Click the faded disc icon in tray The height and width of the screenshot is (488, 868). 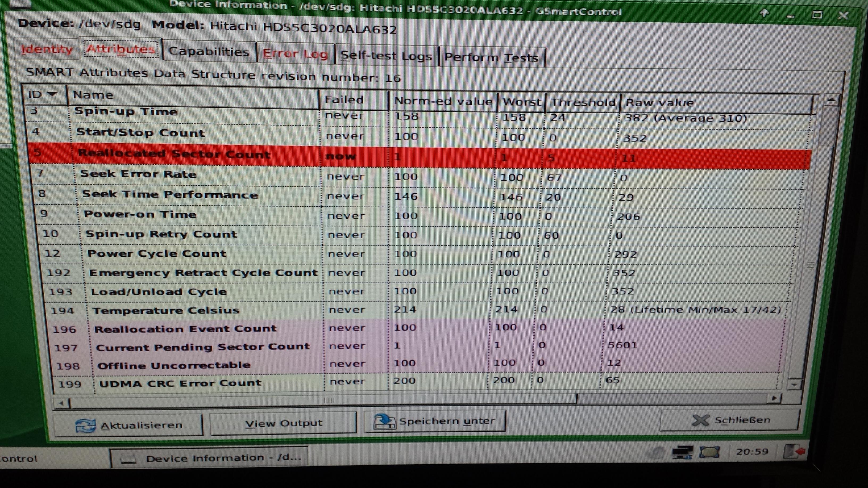(x=656, y=452)
